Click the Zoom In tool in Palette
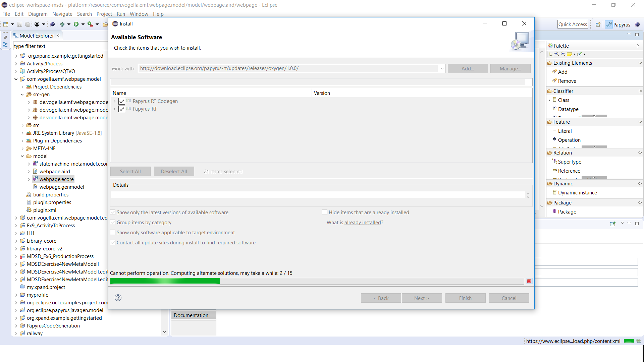This screenshot has height=362, width=644. 557,54
